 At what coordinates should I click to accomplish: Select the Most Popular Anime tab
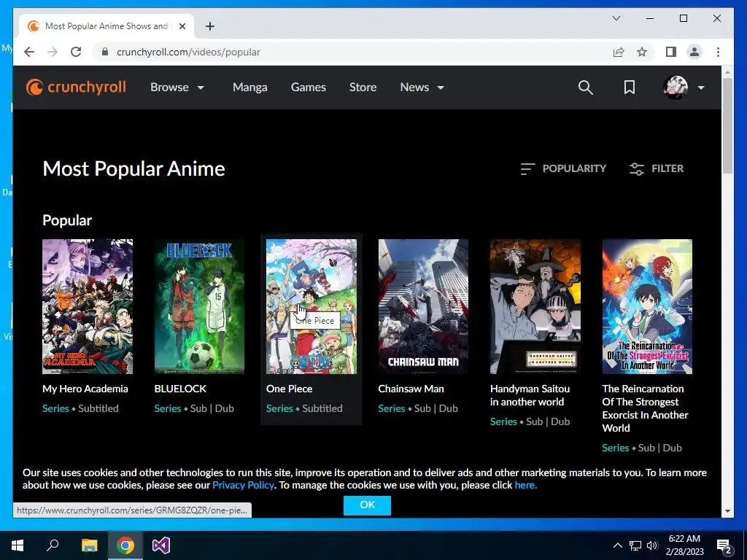pos(107,26)
